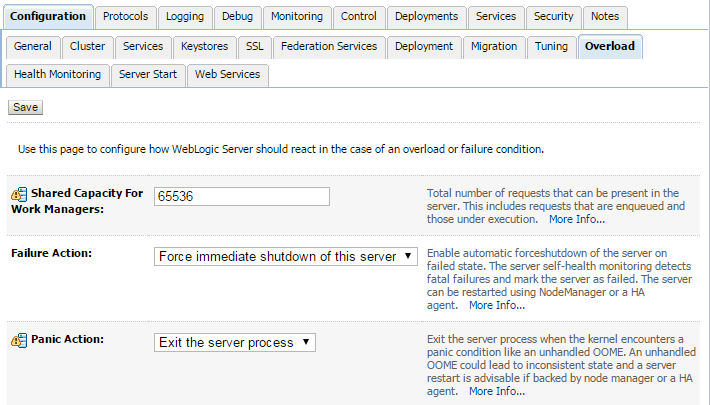Select the Tuning sub-tab
710x405 pixels.
point(551,47)
